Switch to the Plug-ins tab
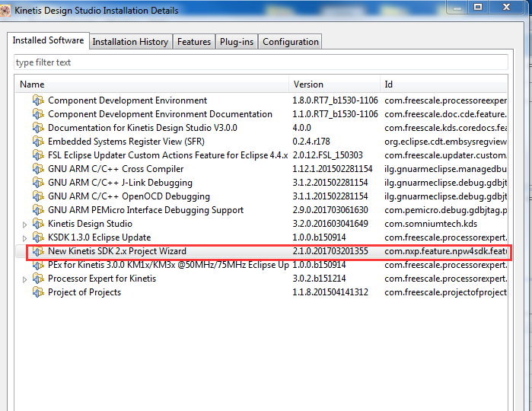The image size is (532, 411). tap(237, 42)
